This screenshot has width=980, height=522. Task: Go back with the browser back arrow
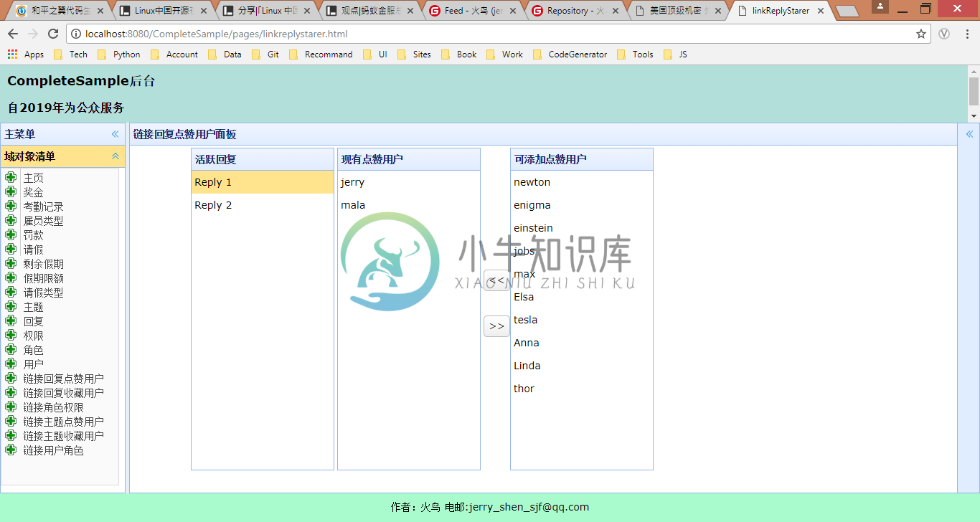[13, 34]
